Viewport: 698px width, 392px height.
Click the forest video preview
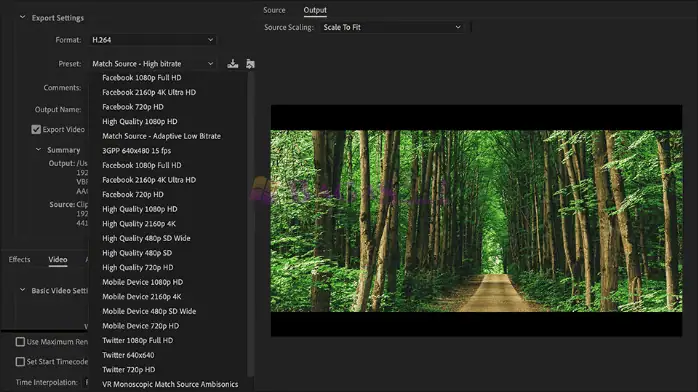[476, 221]
